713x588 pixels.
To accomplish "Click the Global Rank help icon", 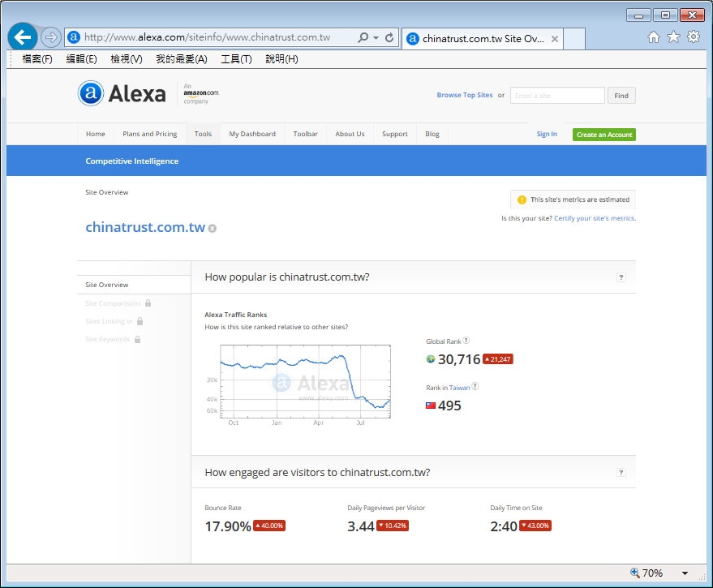I will coord(466,340).
